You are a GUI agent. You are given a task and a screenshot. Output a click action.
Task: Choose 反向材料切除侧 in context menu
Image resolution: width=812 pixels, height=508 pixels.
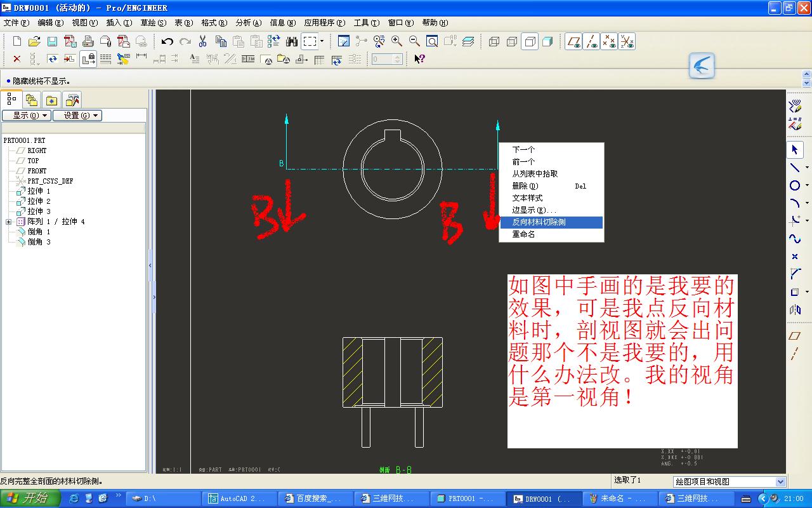tap(551, 222)
